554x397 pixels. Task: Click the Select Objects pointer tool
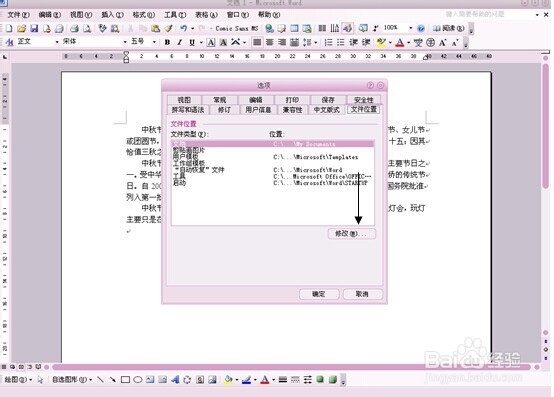pyautogui.click(x=40, y=380)
